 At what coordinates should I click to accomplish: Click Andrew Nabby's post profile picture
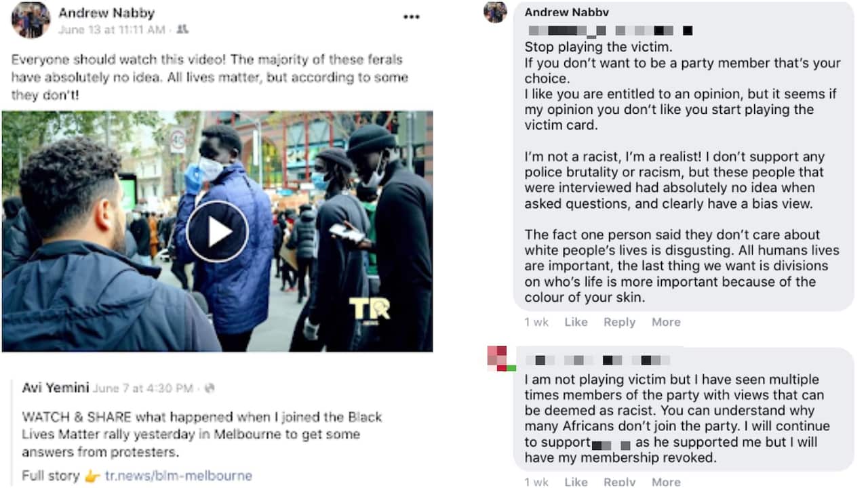click(31, 20)
